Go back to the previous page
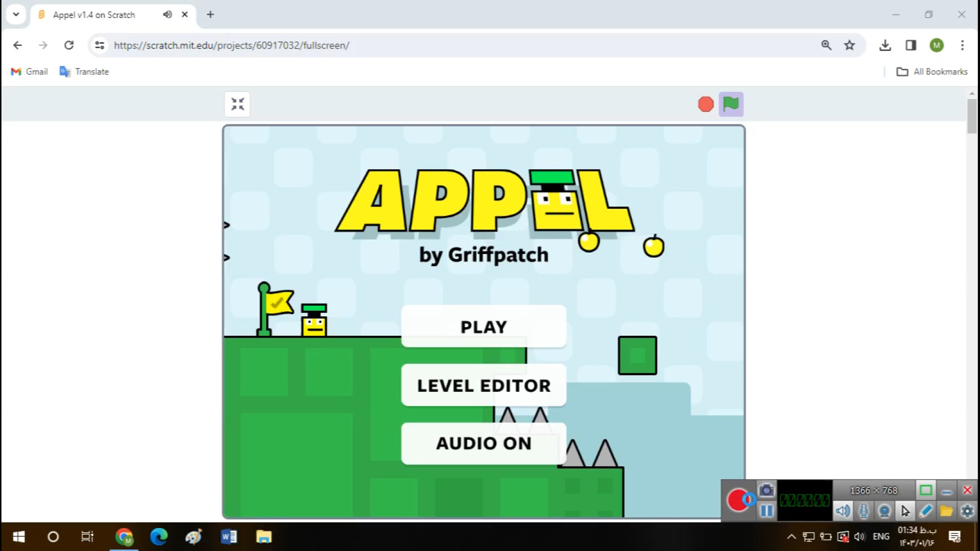This screenshot has height=551, width=980. pyautogui.click(x=17, y=45)
